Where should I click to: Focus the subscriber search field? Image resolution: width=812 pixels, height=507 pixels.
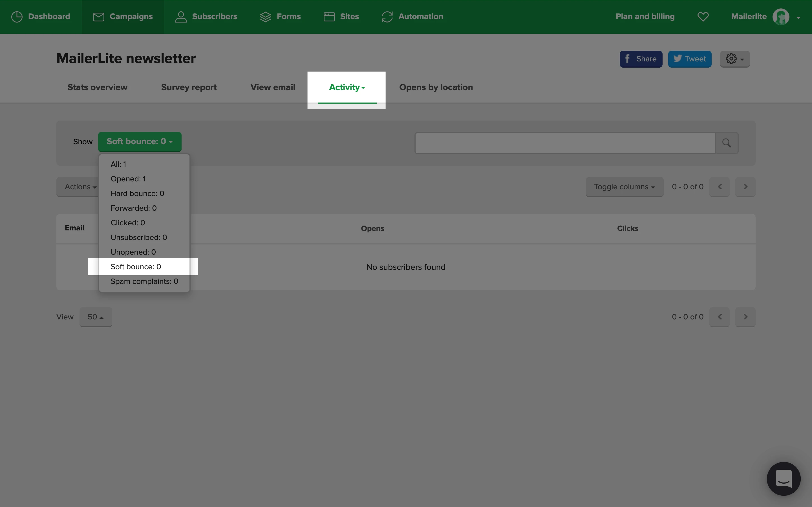pos(565,143)
